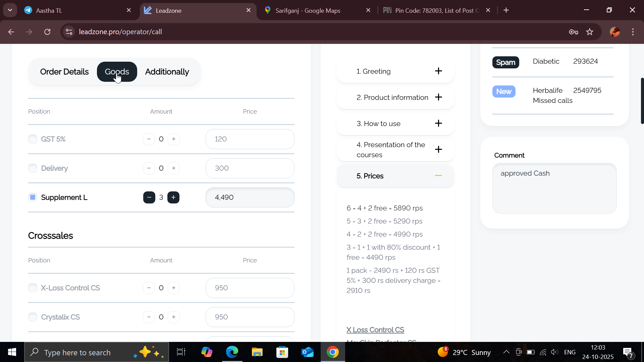Check the GST 5% checkbox
This screenshot has width=644, height=362.
(33, 139)
